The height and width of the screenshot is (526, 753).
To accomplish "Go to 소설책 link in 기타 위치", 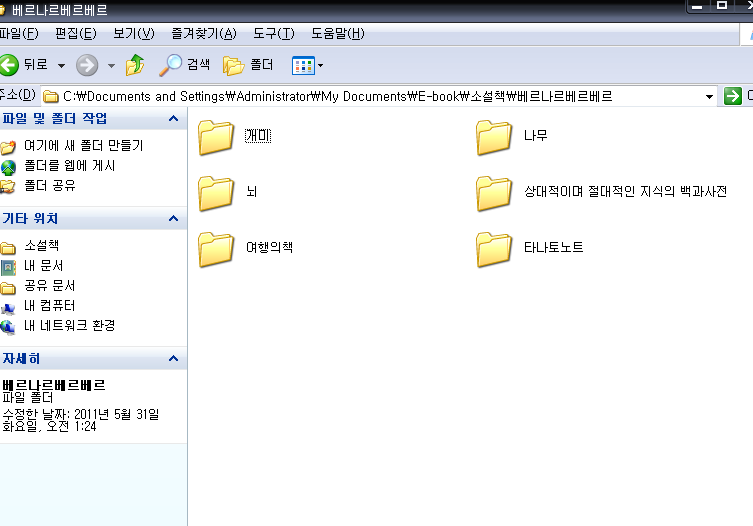I will pos(42,245).
